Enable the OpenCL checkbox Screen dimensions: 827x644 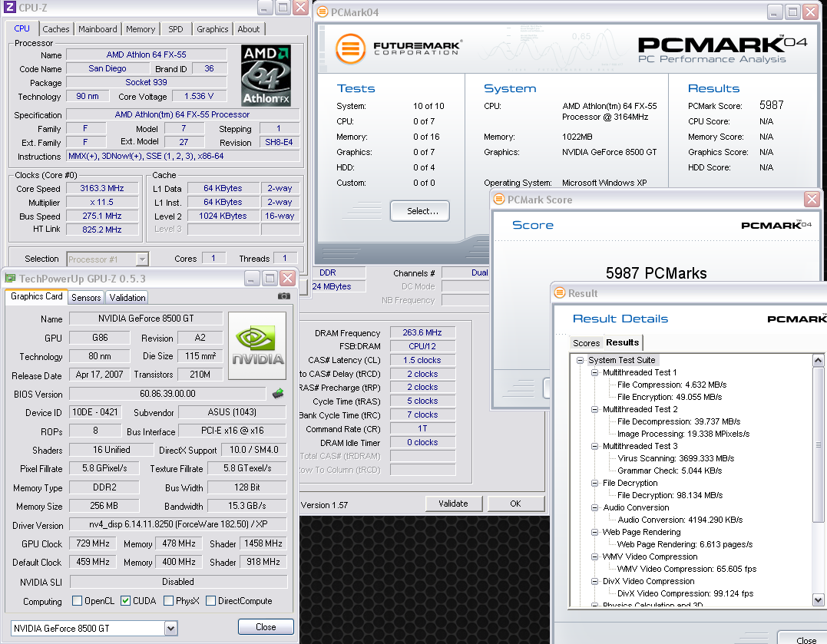pos(77,601)
